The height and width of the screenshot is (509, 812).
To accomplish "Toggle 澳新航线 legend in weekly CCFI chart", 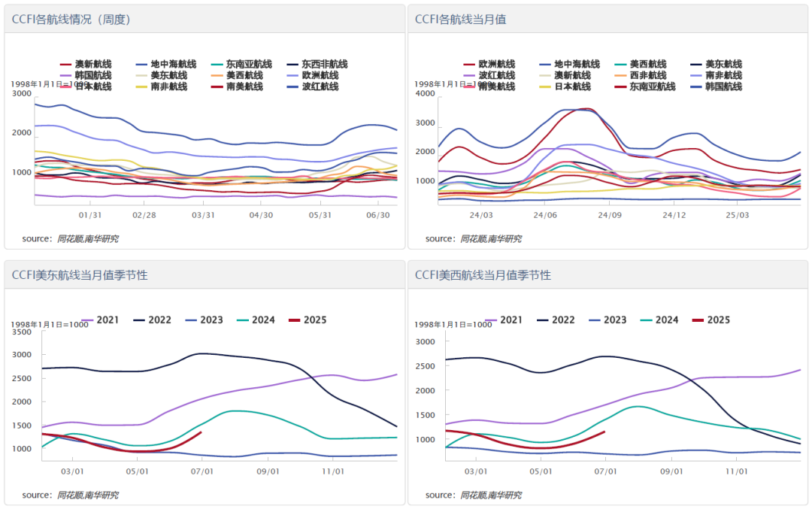I will [x=86, y=64].
